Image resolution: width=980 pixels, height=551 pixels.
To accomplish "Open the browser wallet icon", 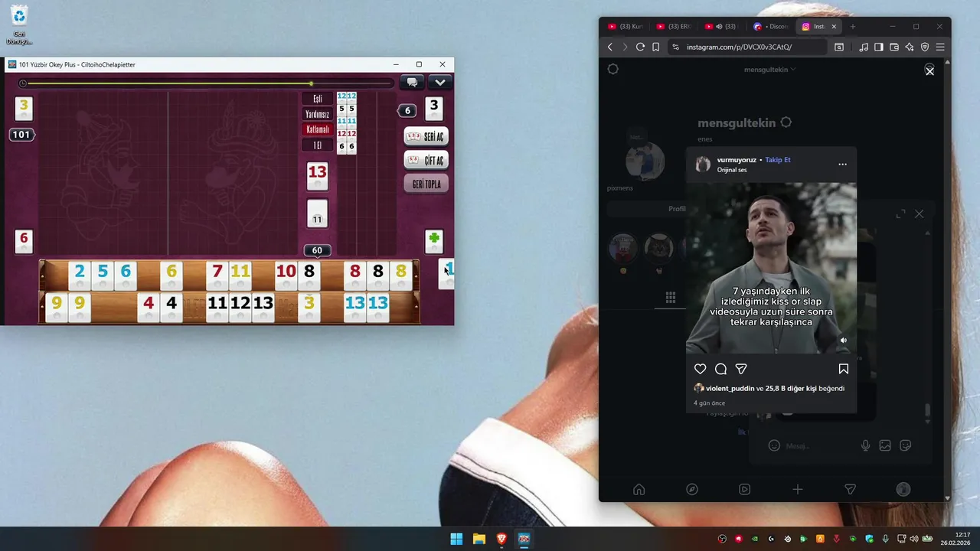I will click(894, 47).
